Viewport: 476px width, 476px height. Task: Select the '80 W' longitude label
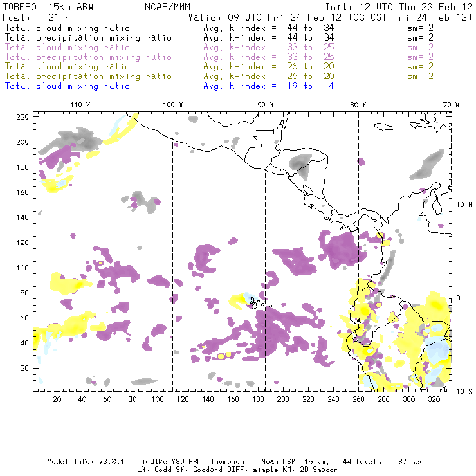point(358,105)
